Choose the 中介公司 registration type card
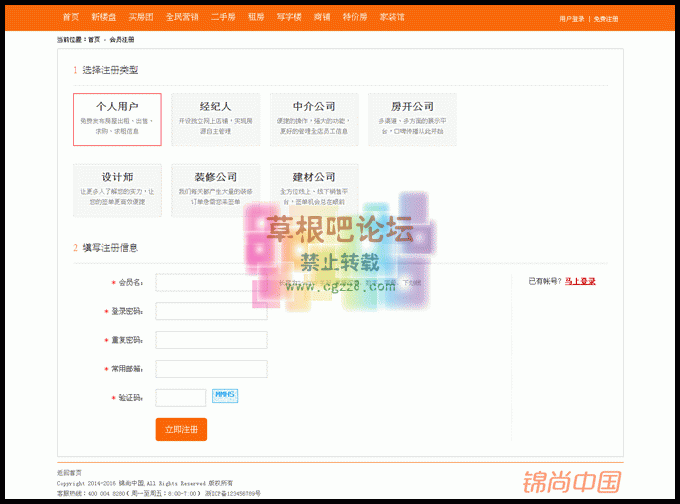Screen dimensions: 680x504 pos(314,119)
